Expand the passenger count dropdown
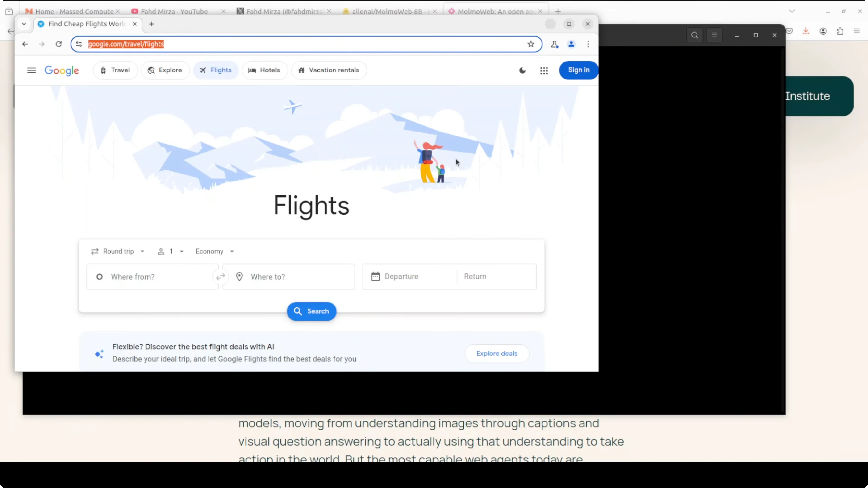868x488 pixels. coord(171,252)
